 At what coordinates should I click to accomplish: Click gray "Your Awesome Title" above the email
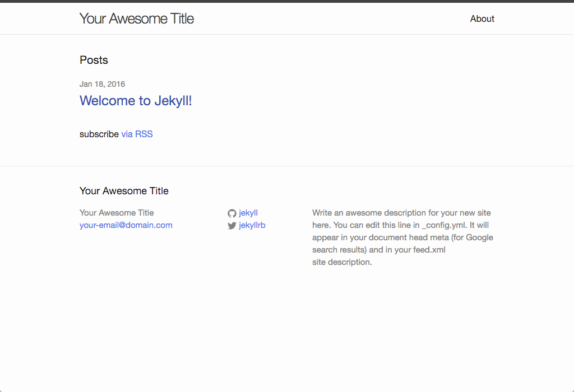(117, 213)
